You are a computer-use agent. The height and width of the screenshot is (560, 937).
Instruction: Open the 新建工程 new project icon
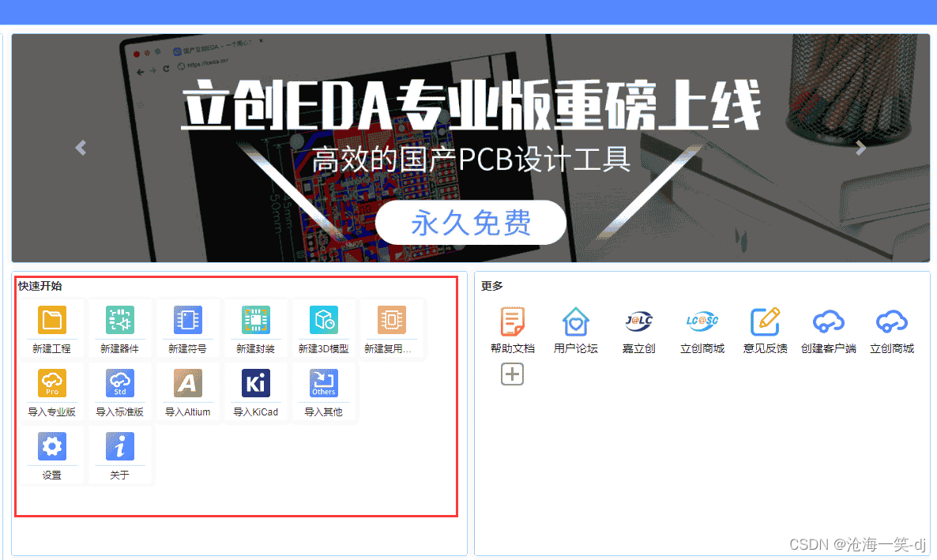[52, 320]
